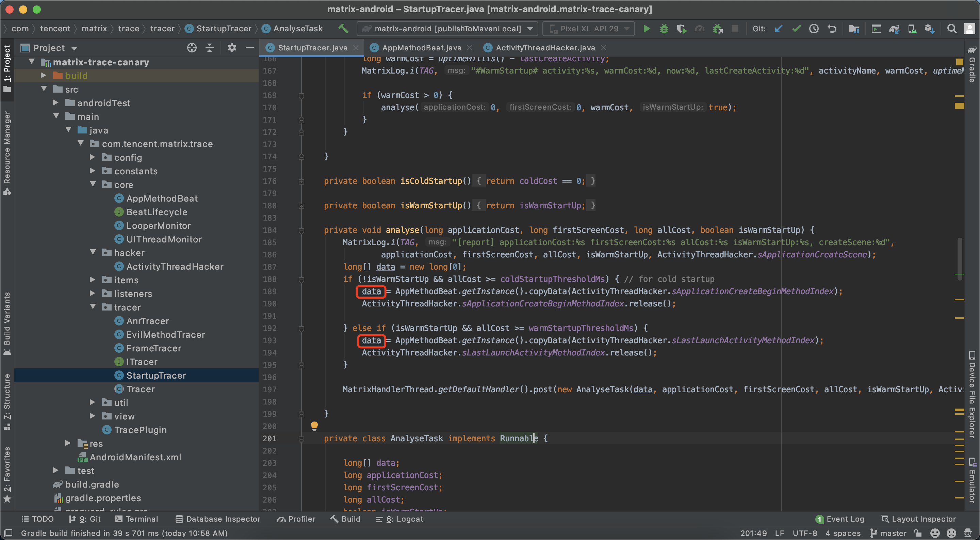
Task: Click the StartupTracer breadcrumb
Action: [218, 29]
